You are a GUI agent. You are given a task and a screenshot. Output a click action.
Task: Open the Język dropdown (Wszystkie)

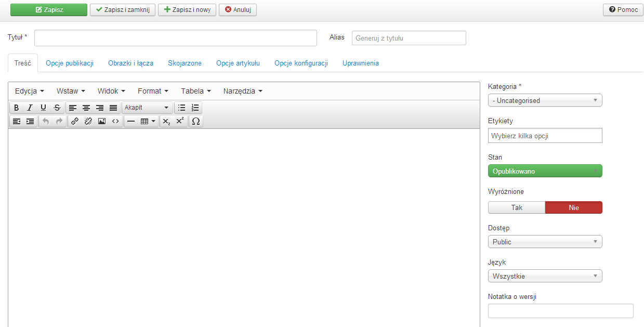pyautogui.click(x=545, y=276)
